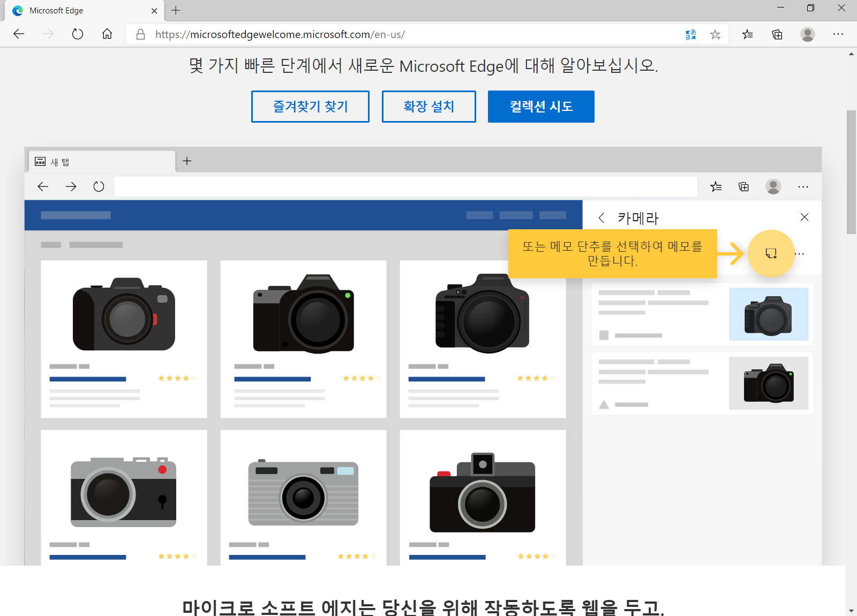Open the Settings and more menu in browser toolbar
The height and width of the screenshot is (616, 857).
tap(838, 34)
